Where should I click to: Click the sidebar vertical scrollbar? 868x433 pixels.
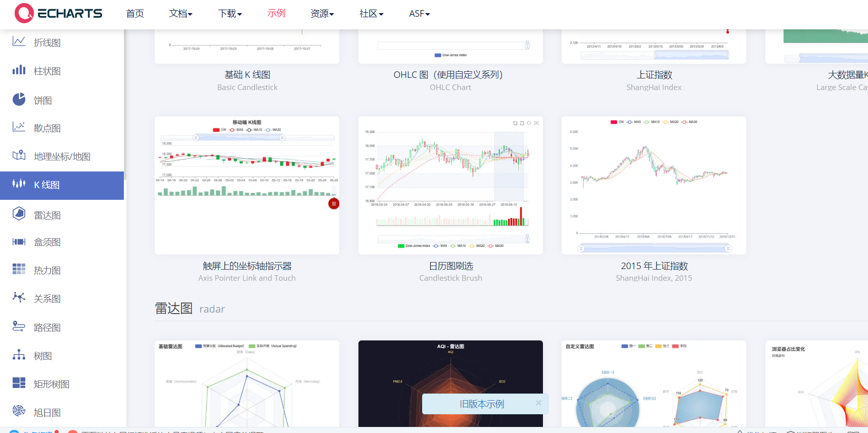(x=125, y=105)
